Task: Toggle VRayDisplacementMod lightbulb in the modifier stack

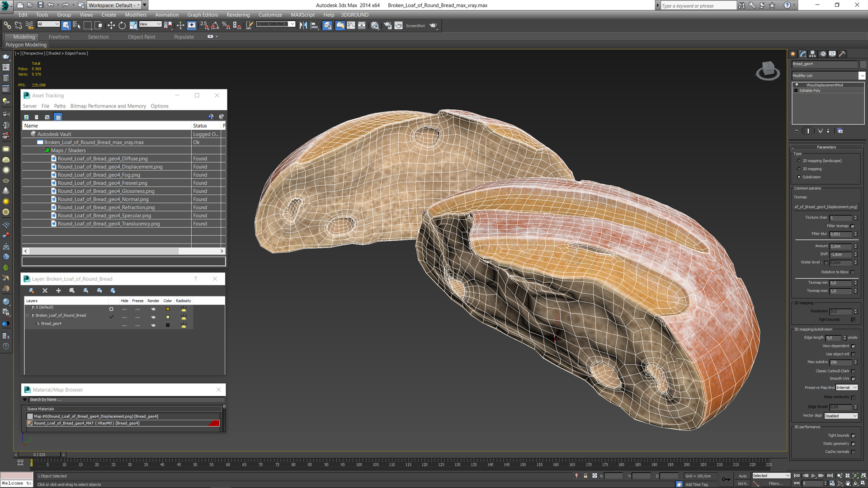Action: click(x=796, y=85)
